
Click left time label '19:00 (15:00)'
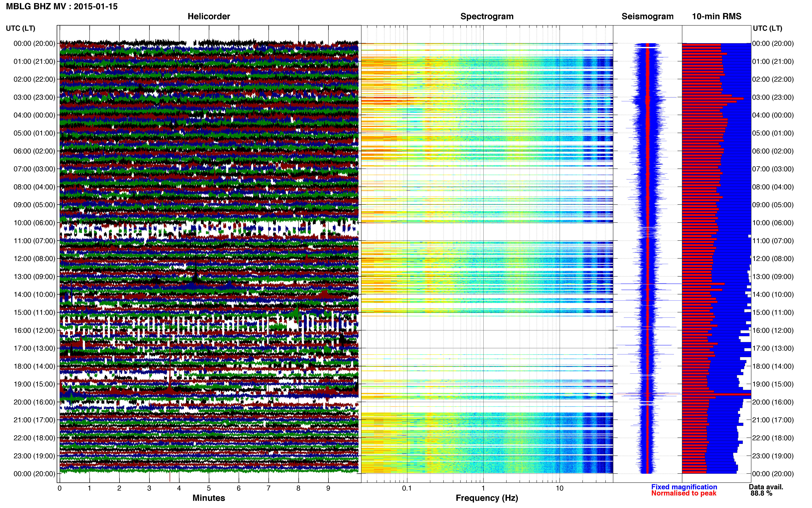tap(34, 384)
